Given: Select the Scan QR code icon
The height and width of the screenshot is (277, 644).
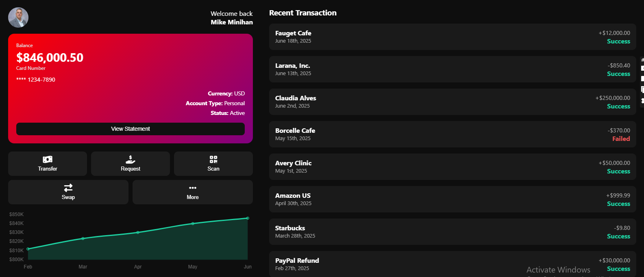Looking at the screenshot, I should click(213, 159).
